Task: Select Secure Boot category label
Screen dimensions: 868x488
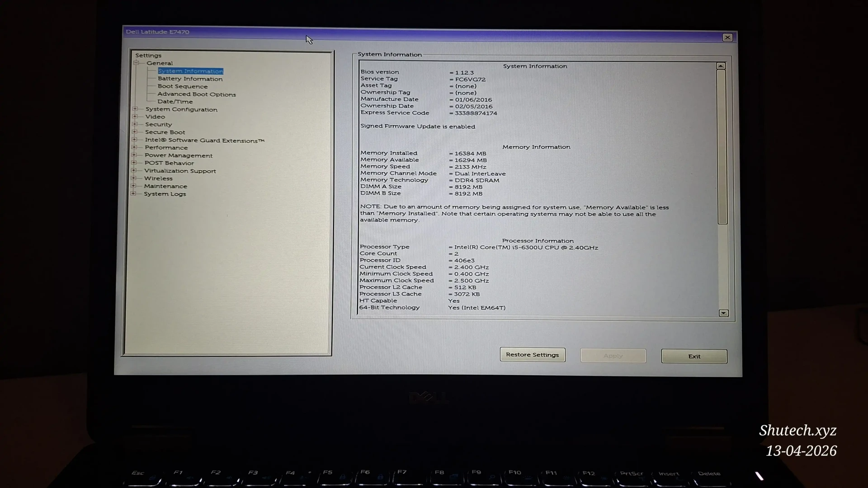Action: [x=165, y=132]
